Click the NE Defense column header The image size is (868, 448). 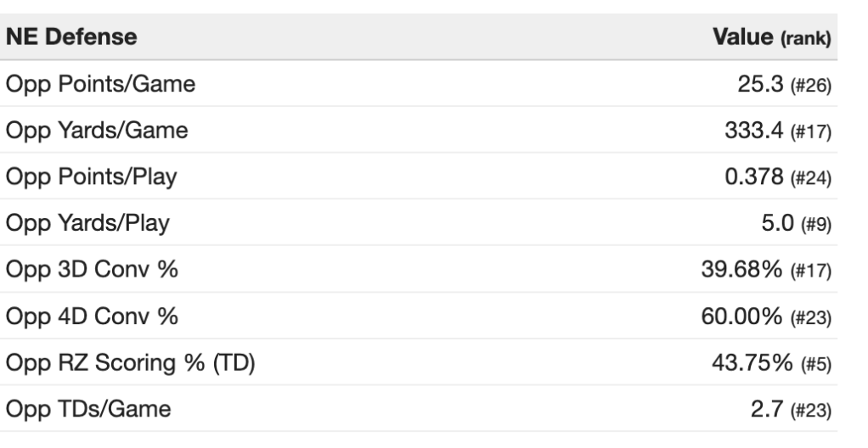71,38
